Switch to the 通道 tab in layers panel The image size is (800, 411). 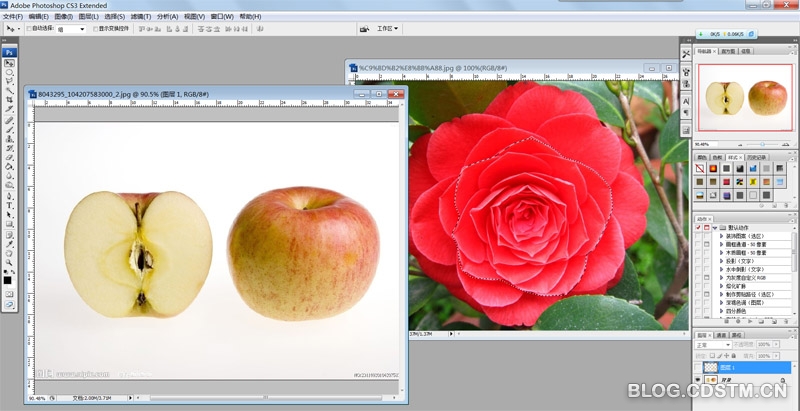[721, 335]
